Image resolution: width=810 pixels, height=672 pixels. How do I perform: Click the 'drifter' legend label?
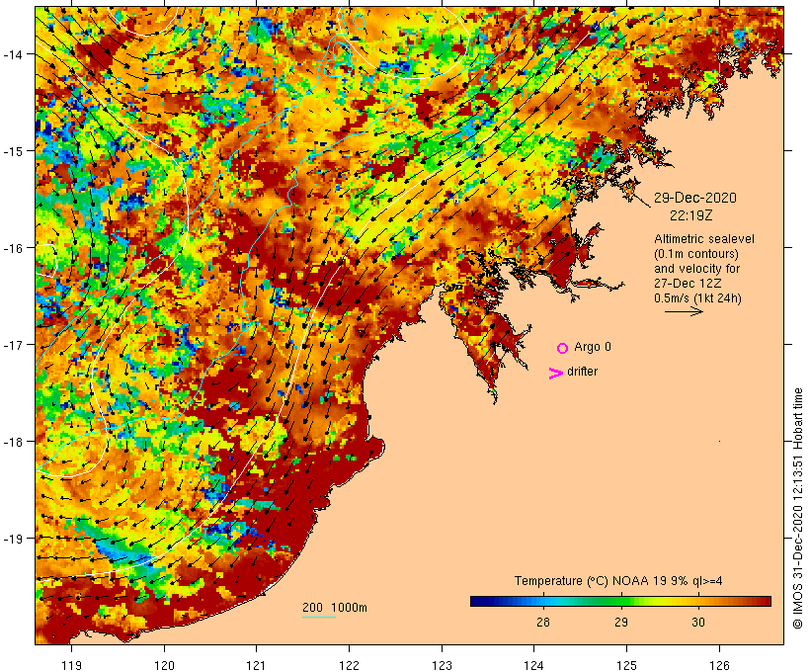(582, 372)
